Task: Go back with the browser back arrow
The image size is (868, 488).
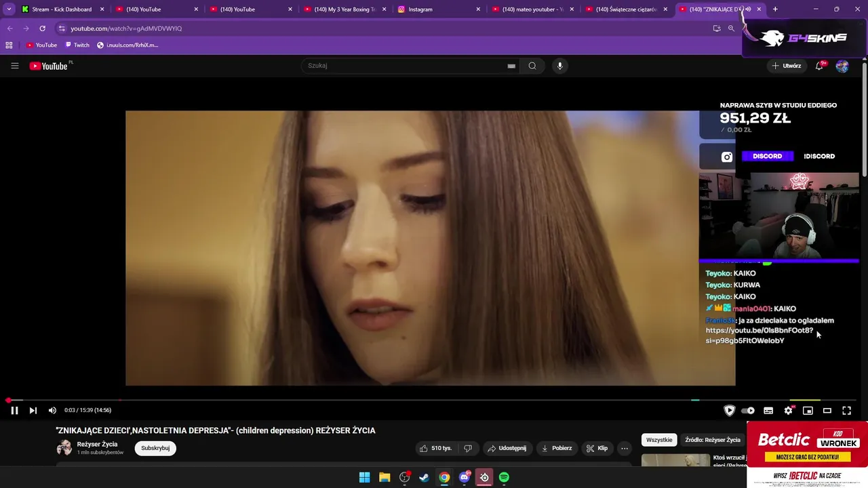Action: [9, 28]
